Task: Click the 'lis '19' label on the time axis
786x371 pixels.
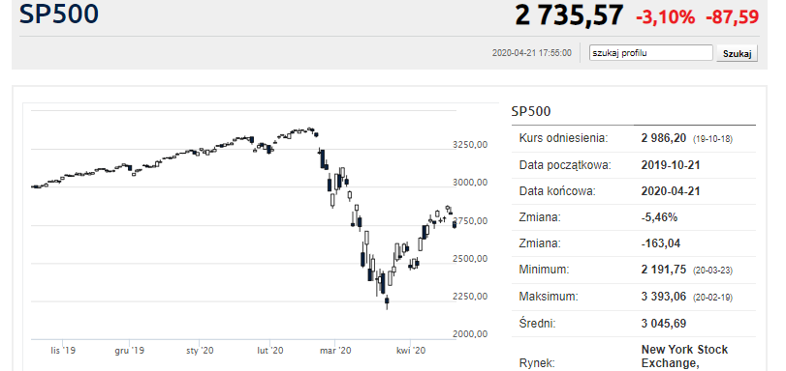Action: tap(63, 350)
